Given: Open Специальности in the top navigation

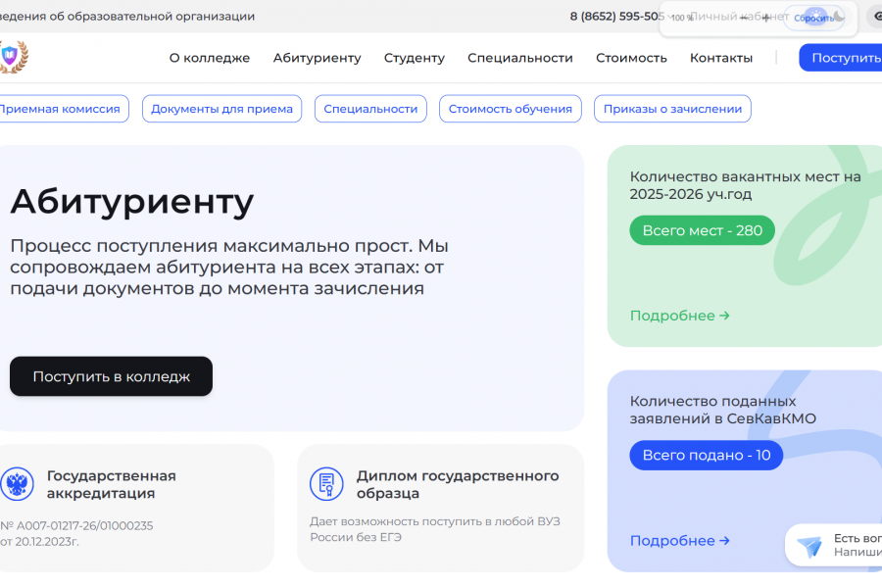Looking at the screenshot, I should pyautogui.click(x=520, y=58).
